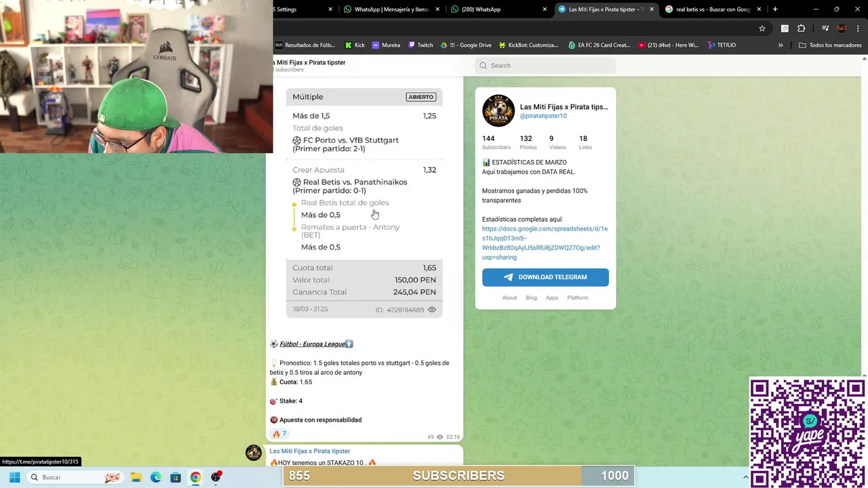Screen dimensions: 868x488
Task: Open the '!!! - Google Drive' bookmark
Action: [465, 45]
